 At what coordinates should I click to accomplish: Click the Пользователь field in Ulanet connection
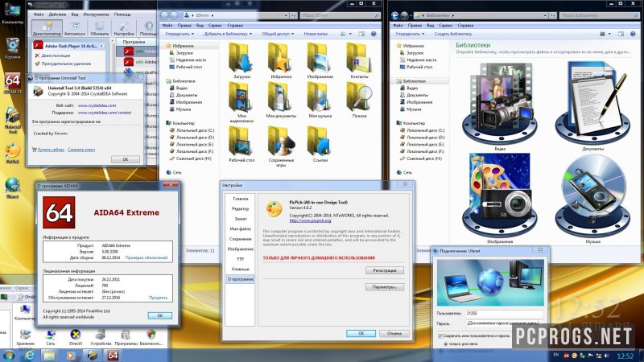click(x=505, y=313)
